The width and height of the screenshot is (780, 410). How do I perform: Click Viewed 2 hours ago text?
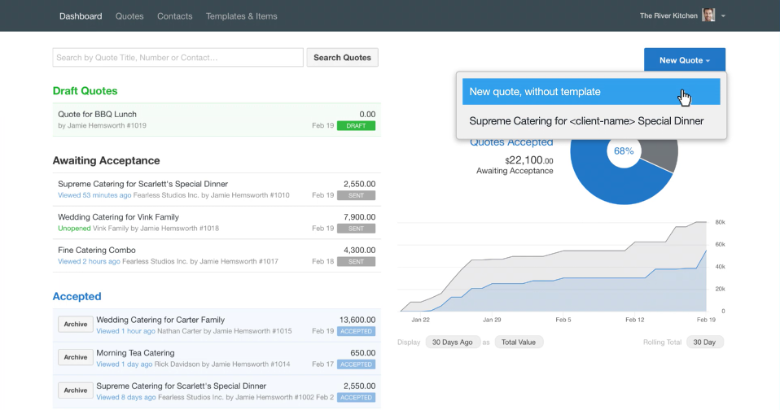coord(89,261)
